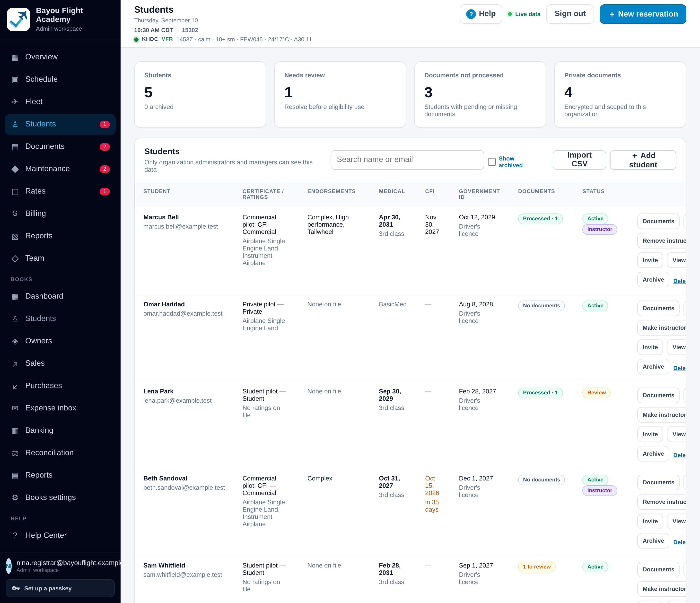
Task: Archive Beth Sandoval's record
Action: coord(653,541)
